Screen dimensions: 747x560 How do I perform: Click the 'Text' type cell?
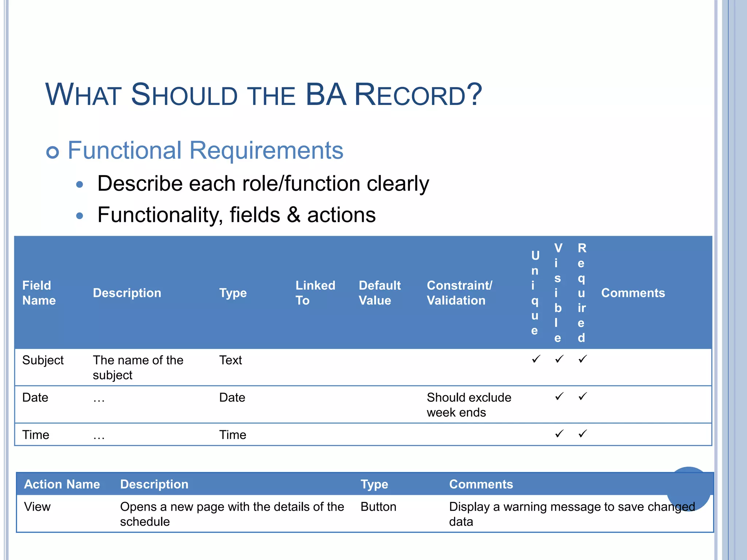pyautogui.click(x=231, y=360)
